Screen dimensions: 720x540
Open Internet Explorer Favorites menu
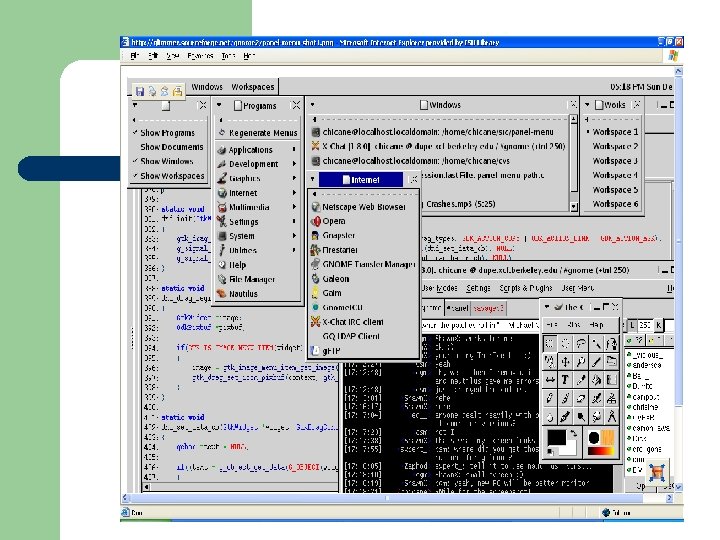tap(200, 56)
